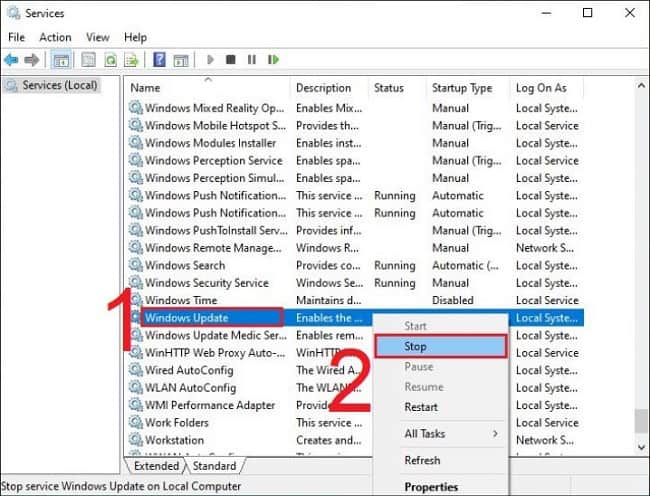Select the Windows Time service row
The width and height of the screenshot is (650, 496).
tap(356, 300)
